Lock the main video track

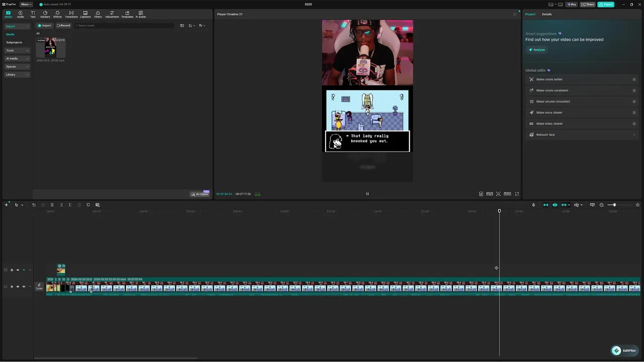pos(12,287)
